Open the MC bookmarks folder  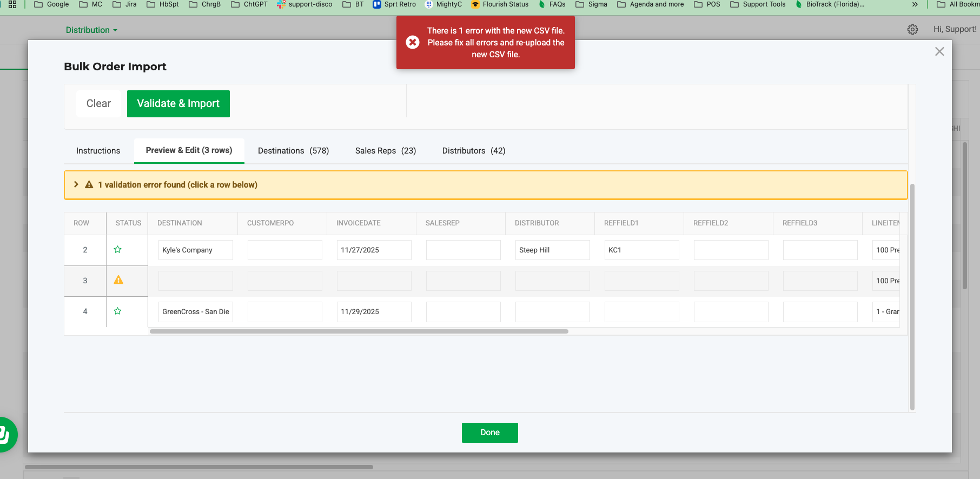point(90,4)
